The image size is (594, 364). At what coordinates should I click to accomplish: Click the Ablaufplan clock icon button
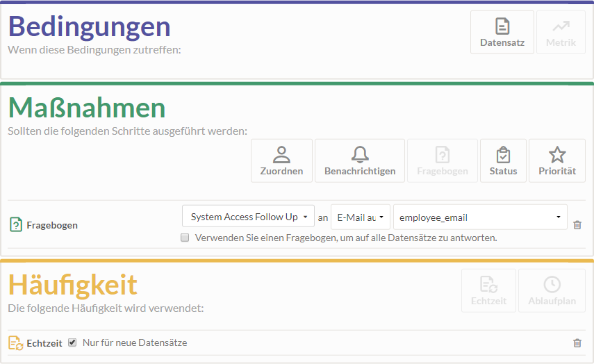click(x=552, y=290)
